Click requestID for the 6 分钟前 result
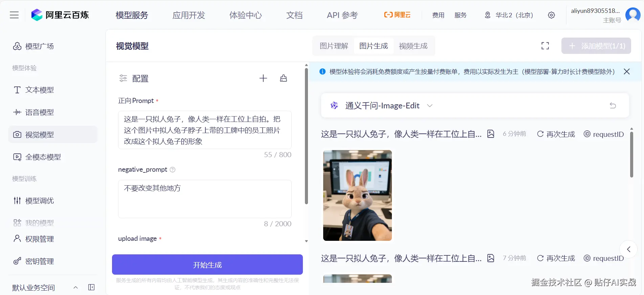 point(604,134)
